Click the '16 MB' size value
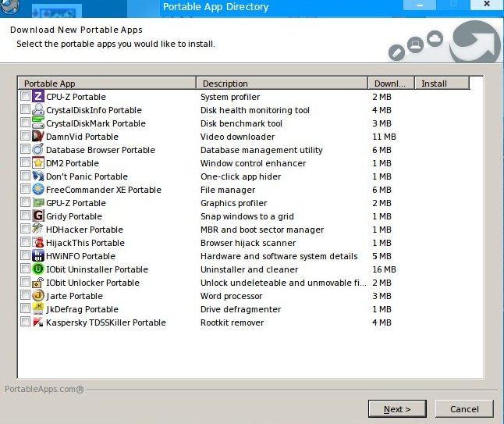This screenshot has width=504, height=424. tap(384, 269)
